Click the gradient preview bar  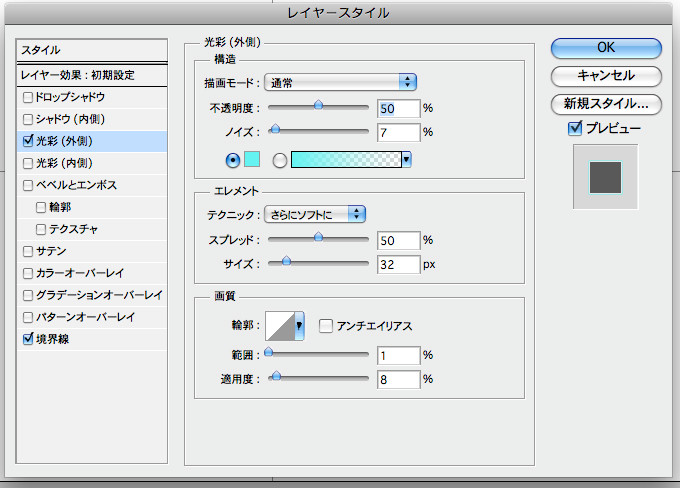pos(345,159)
